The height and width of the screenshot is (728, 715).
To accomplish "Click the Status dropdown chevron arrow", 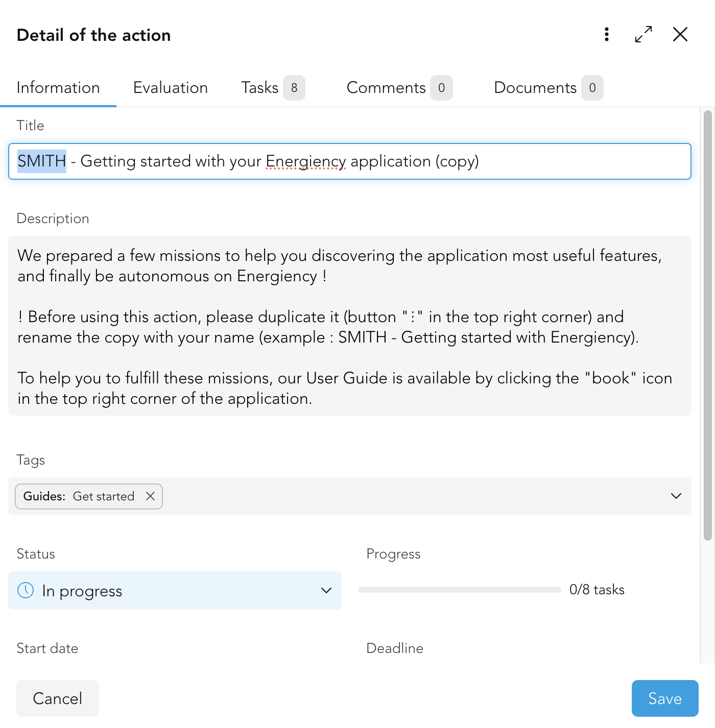I will pyautogui.click(x=326, y=590).
